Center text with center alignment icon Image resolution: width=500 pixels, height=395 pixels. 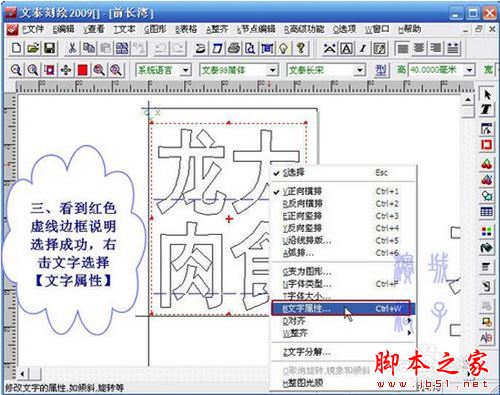[x=419, y=49]
